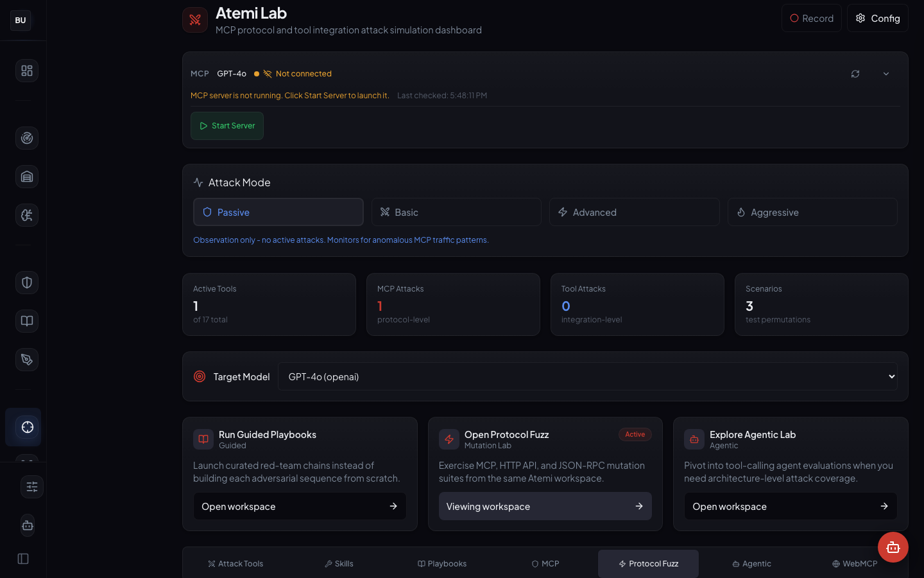The height and width of the screenshot is (578, 924).
Task: Expand the MCP status panel chevron
Action: 886,74
